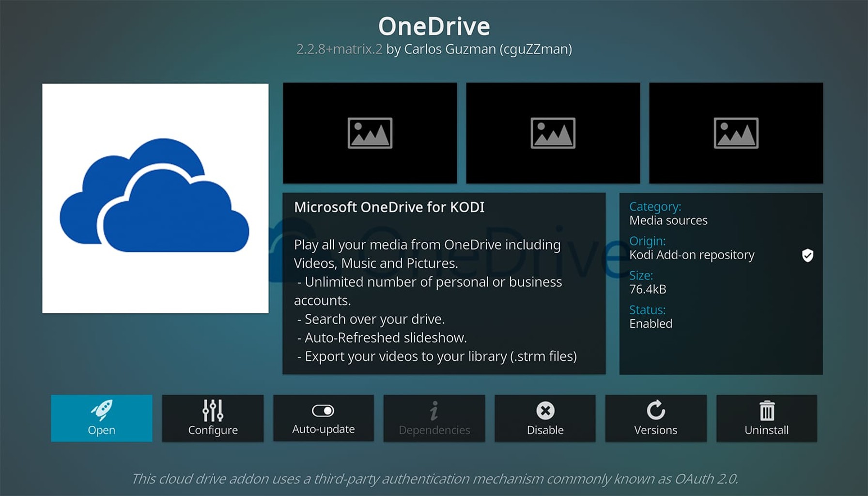Click the sliders icon above Configure

click(x=213, y=410)
